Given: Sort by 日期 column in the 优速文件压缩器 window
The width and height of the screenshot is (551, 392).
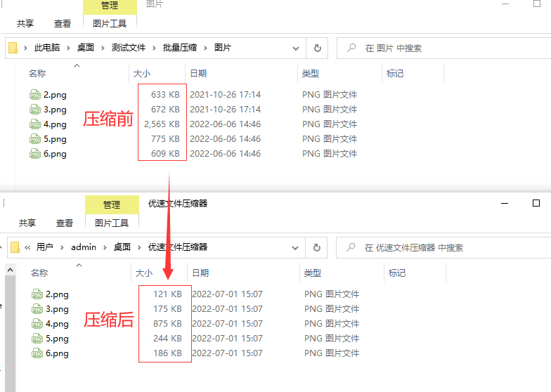Looking at the screenshot, I should point(200,273).
